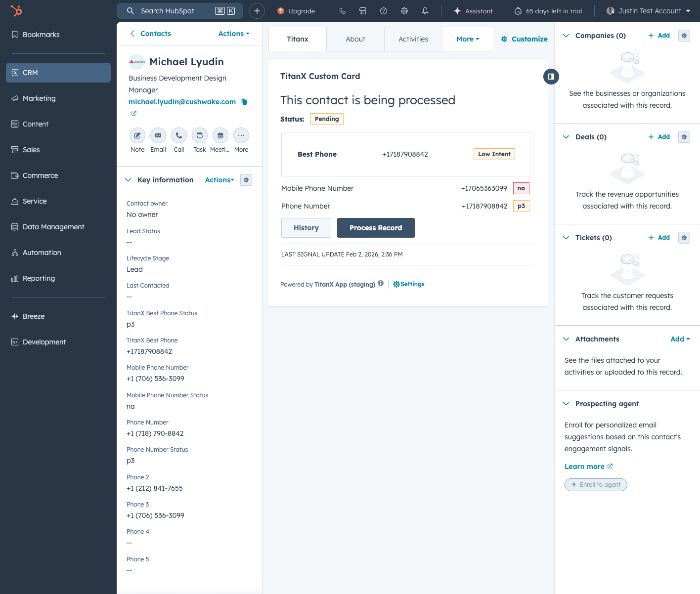The height and width of the screenshot is (594, 700).
Task: Collapse the Companies section
Action: (x=566, y=36)
